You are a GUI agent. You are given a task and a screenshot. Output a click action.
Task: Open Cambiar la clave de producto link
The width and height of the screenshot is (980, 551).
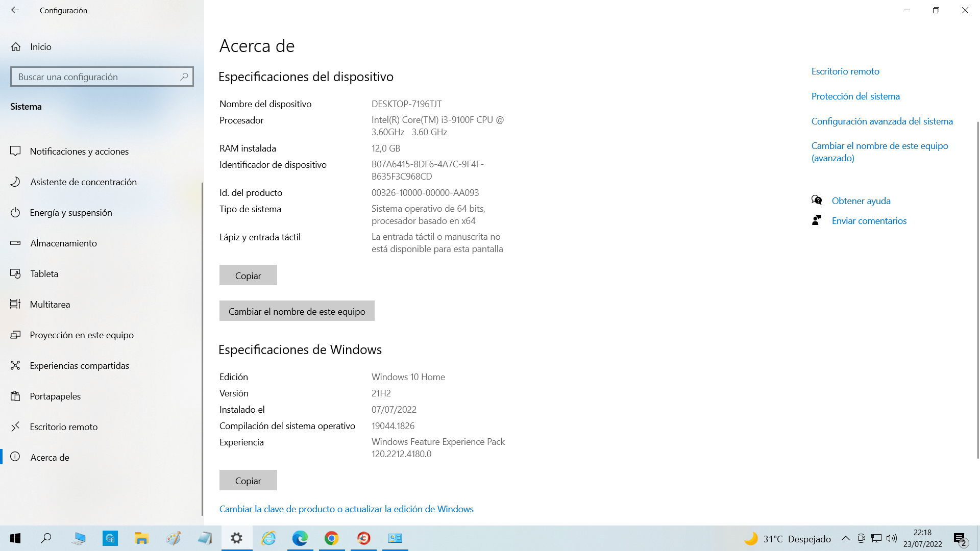tap(346, 509)
